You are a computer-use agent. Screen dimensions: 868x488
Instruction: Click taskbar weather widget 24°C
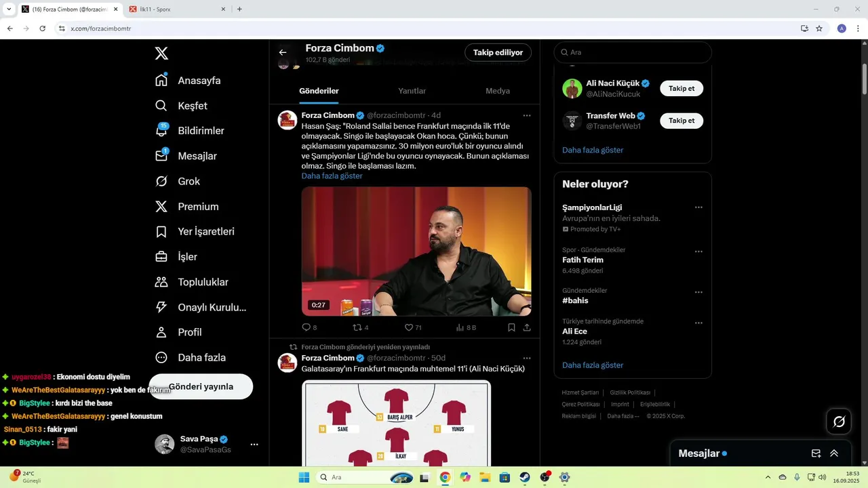tap(26, 476)
